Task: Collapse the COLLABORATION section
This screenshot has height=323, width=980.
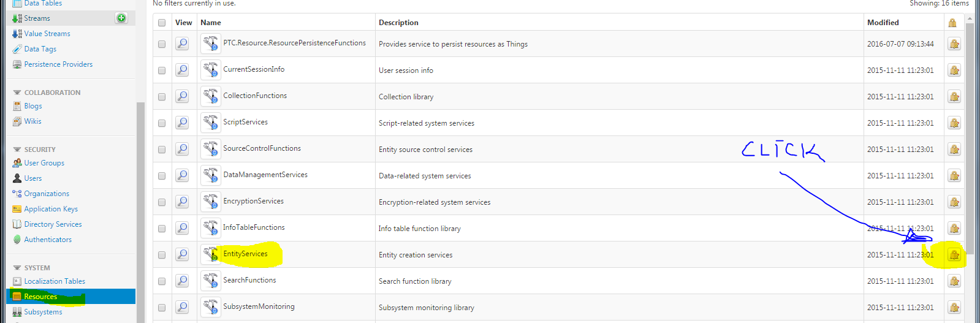Action: [17, 93]
